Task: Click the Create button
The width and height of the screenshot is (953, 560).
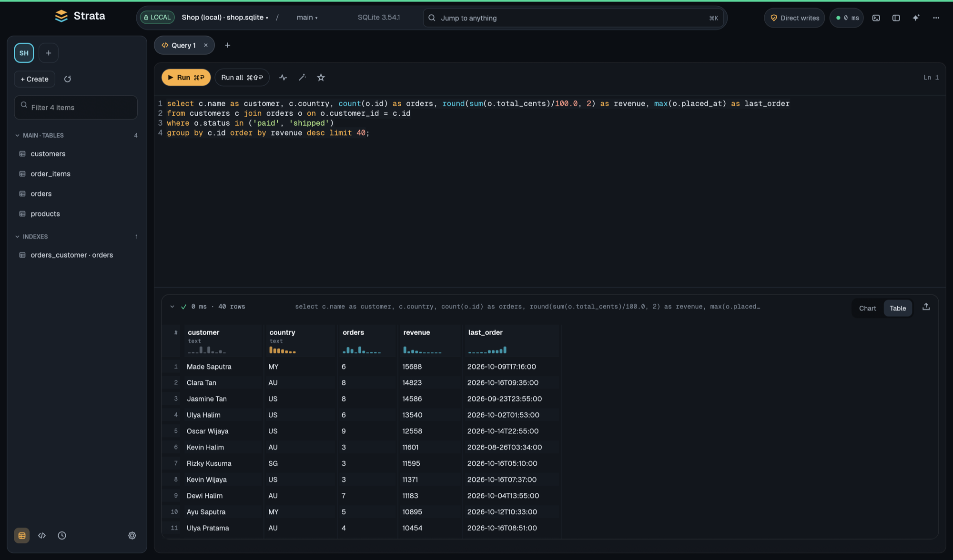Action: [x=35, y=79]
